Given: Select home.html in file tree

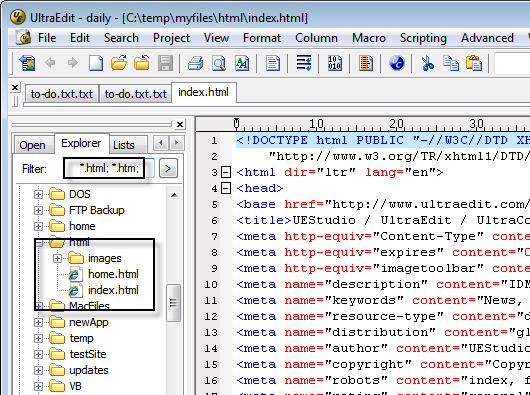Looking at the screenshot, I should (x=113, y=274).
